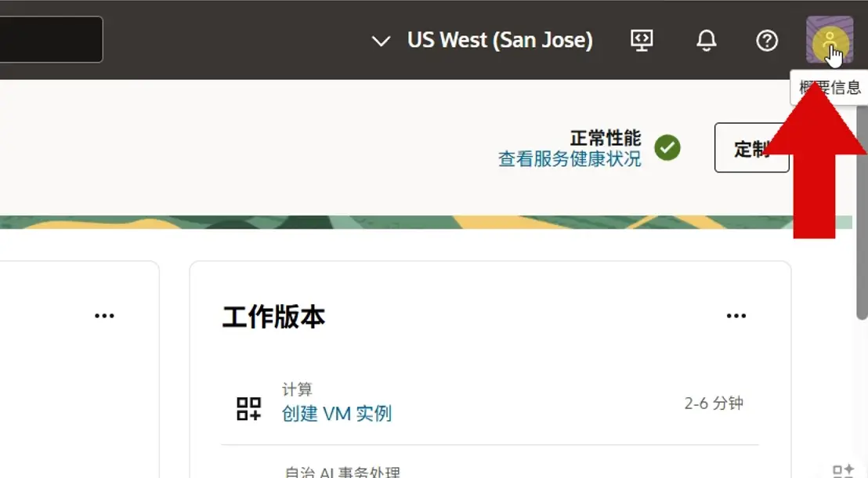The height and width of the screenshot is (478, 868).
Task: Open the notifications bell
Action: 706,41
